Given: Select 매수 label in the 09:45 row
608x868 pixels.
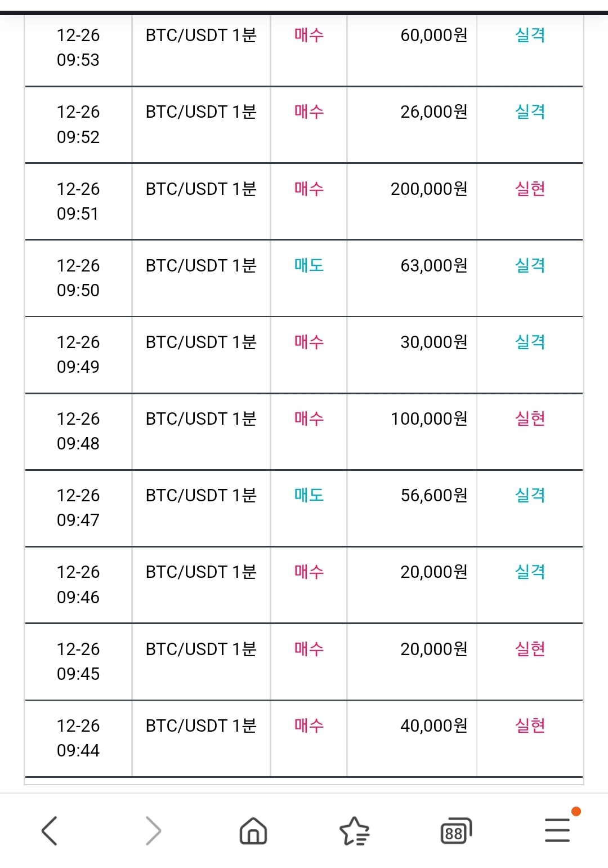Looking at the screenshot, I should coord(309,649).
